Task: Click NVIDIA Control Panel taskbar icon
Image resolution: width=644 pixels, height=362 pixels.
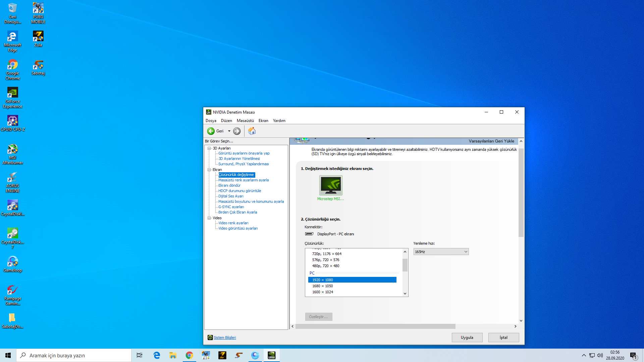Action: point(272,355)
